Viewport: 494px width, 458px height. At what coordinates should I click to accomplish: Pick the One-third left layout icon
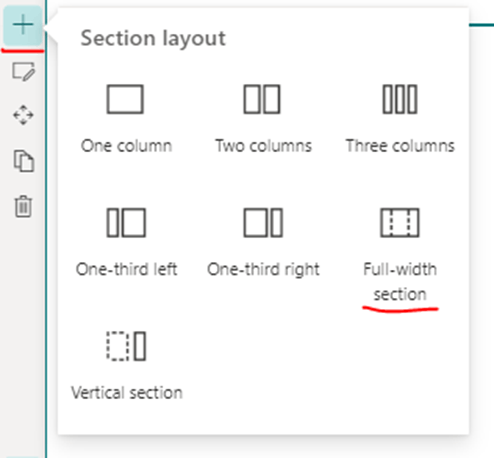(x=126, y=222)
